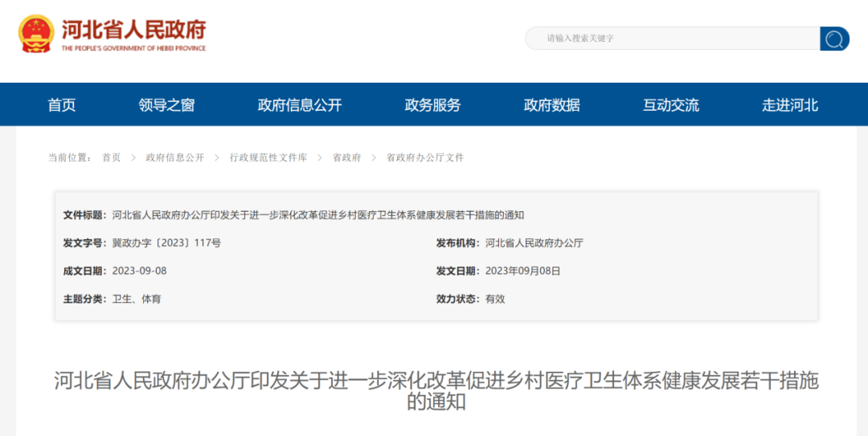Go to 首页 in the breadcrumb
This screenshot has height=436, width=868.
(111, 157)
